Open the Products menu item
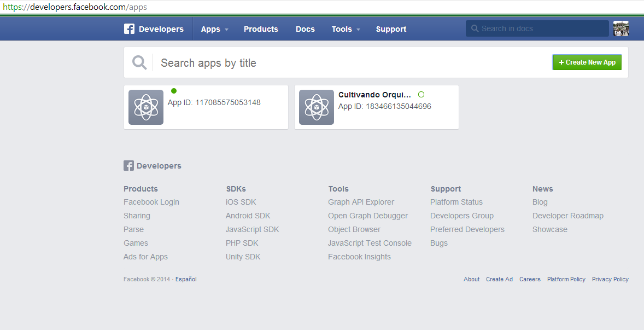644x330 pixels. pos(261,28)
